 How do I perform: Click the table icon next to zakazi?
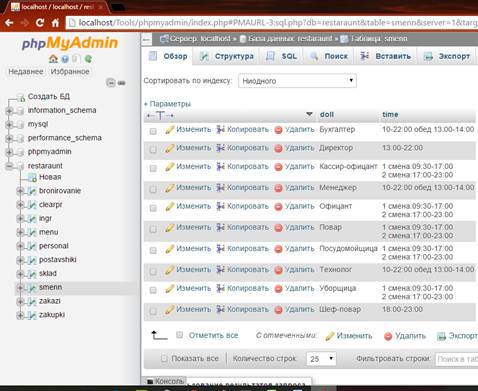(x=32, y=301)
